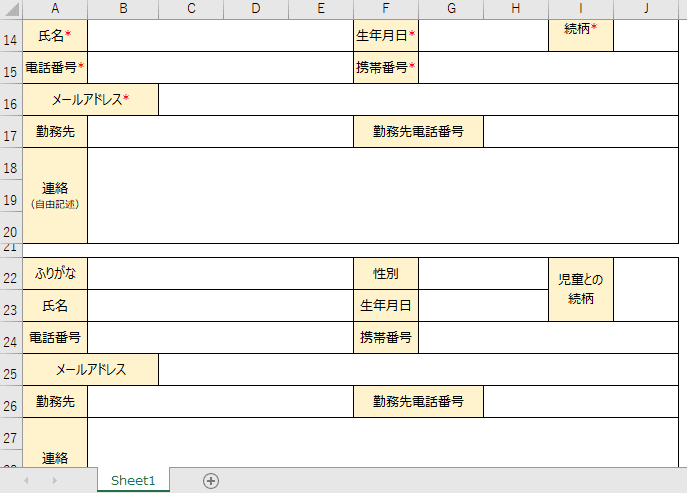
Task: Select row 27 header
Action: tap(11, 433)
